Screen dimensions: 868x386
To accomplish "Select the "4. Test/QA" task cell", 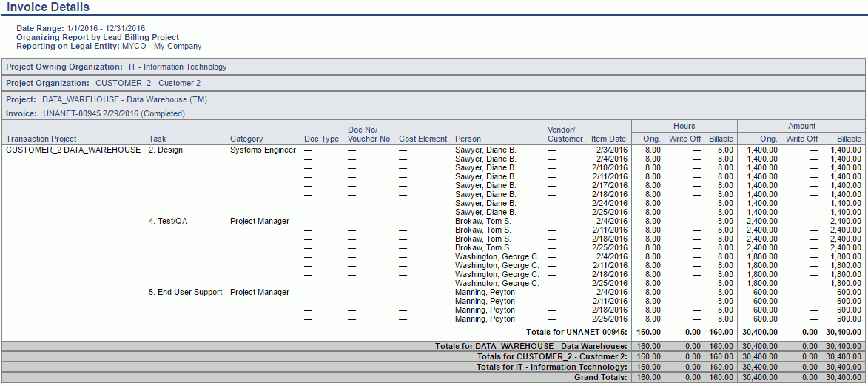I will coord(168,221).
